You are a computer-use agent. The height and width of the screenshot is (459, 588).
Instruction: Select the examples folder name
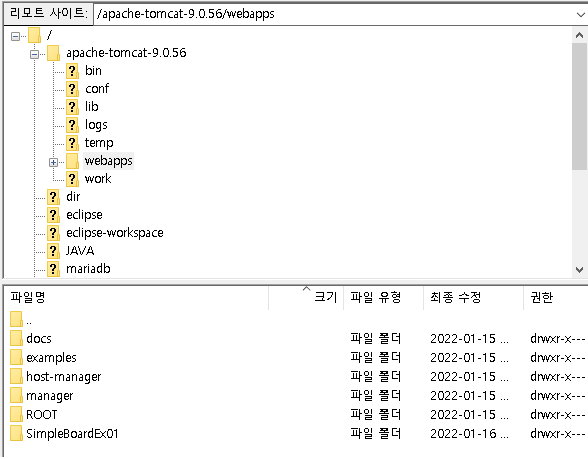click(51, 358)
